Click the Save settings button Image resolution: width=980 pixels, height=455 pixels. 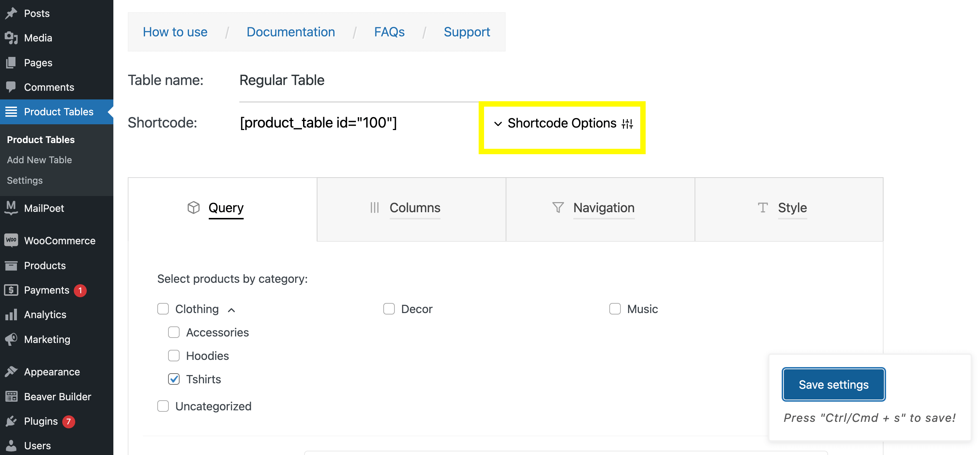833,384
